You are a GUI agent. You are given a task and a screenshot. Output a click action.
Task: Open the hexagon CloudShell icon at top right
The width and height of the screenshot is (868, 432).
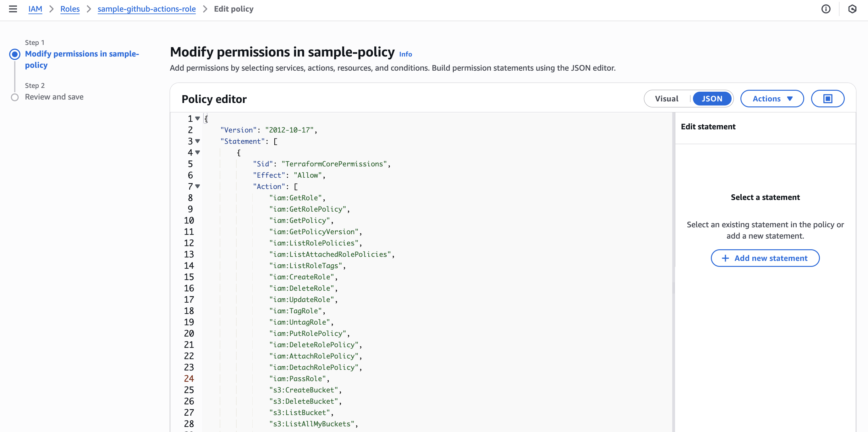pos(852,9)
